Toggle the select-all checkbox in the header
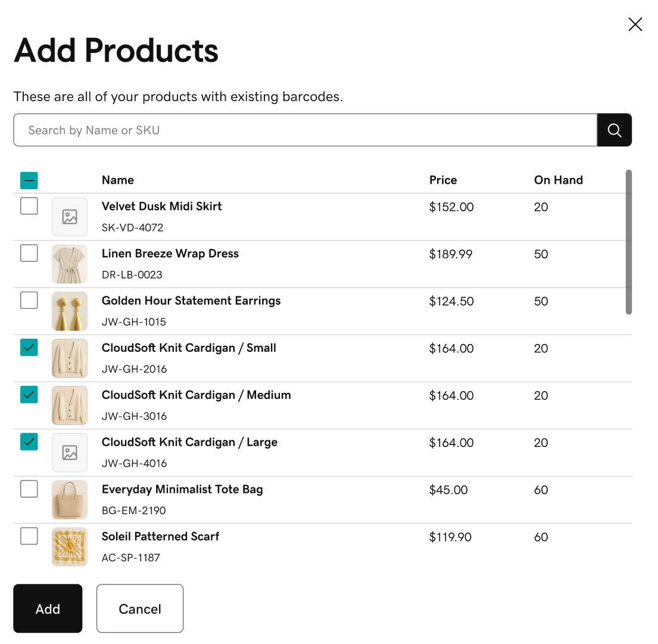Screen dimensions: 658x644 pos(29,180)
